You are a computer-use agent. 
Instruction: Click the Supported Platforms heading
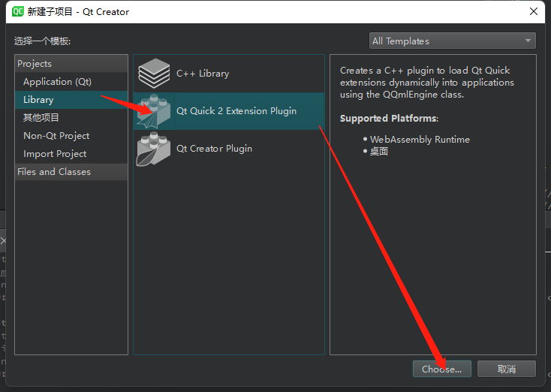389,119
